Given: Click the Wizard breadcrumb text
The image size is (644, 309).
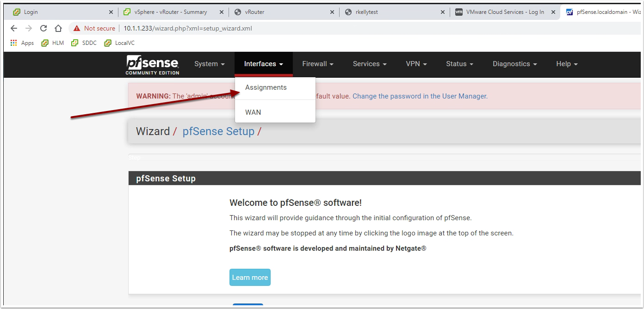Looking at the screenshot, I should pyautogui.click(x=153, y=131).
